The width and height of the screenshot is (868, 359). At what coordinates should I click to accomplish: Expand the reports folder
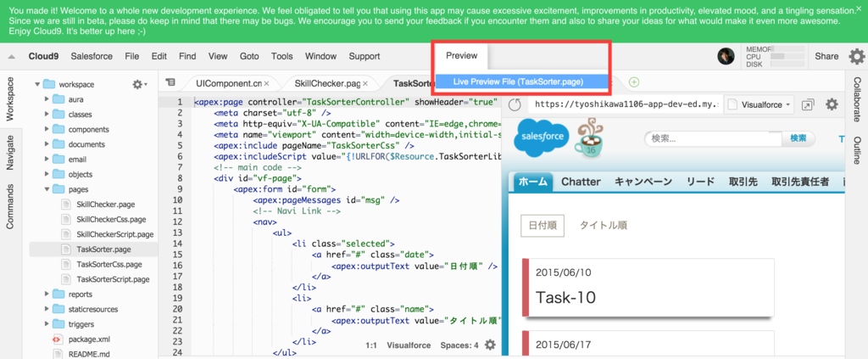tap(47, 294)
